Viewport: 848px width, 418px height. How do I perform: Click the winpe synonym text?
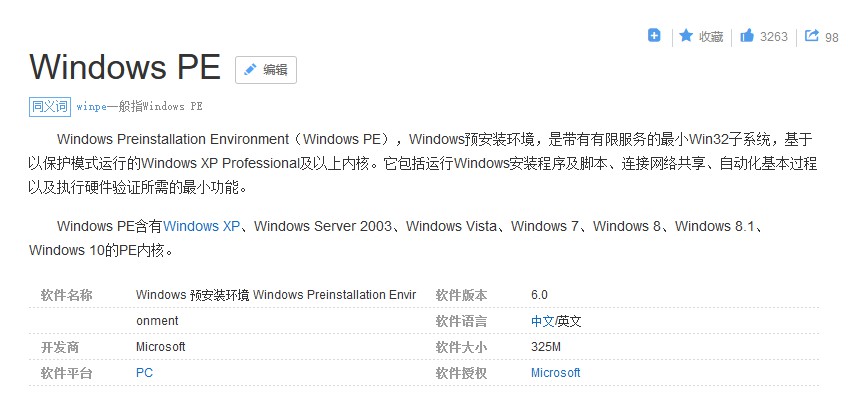point(93,105)
